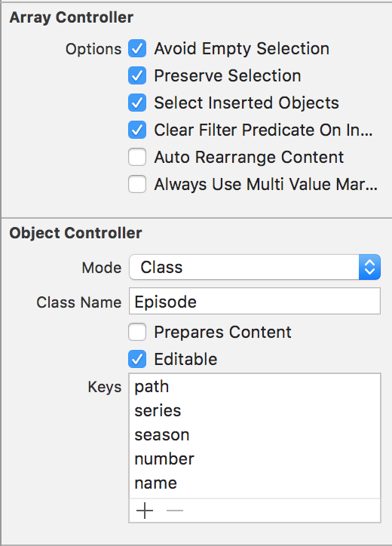Focus the Class Name field with Episode
Screen dimensions: 392x546
(255, 301)
